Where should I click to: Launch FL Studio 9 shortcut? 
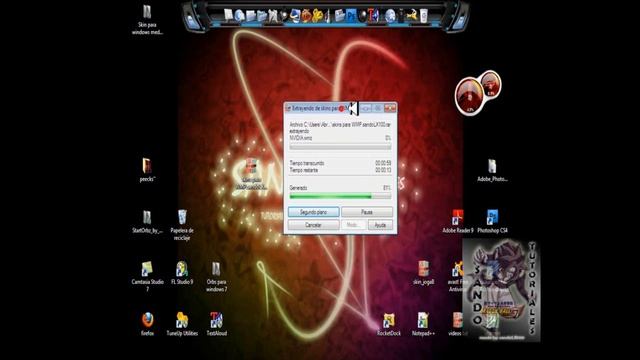pyautogui.click(x=182, y=273)
